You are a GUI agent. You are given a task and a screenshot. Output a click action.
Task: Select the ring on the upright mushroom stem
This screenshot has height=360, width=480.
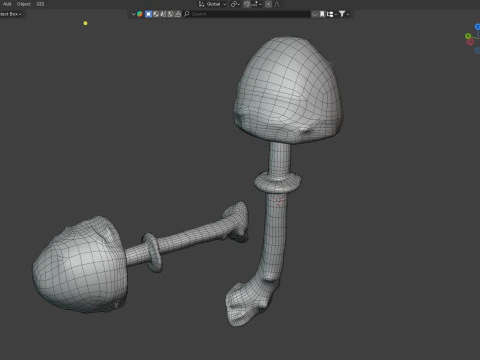click(x=277, y=182)
